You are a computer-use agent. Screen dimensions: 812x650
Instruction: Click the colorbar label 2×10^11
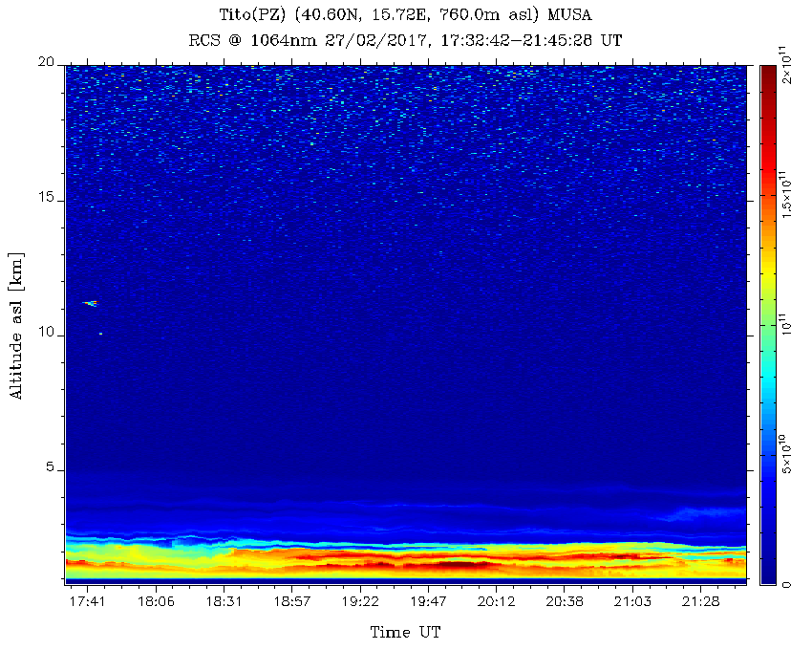pos(786,64)
